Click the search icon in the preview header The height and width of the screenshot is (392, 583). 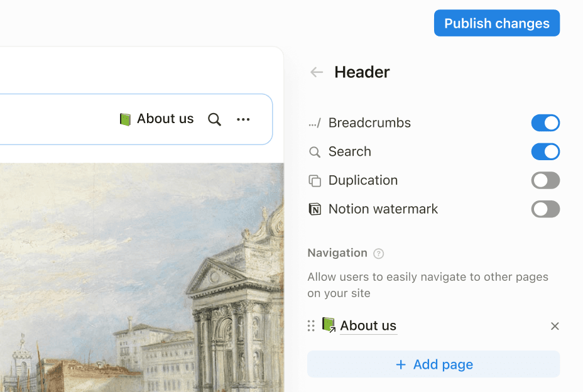[214, 119]
